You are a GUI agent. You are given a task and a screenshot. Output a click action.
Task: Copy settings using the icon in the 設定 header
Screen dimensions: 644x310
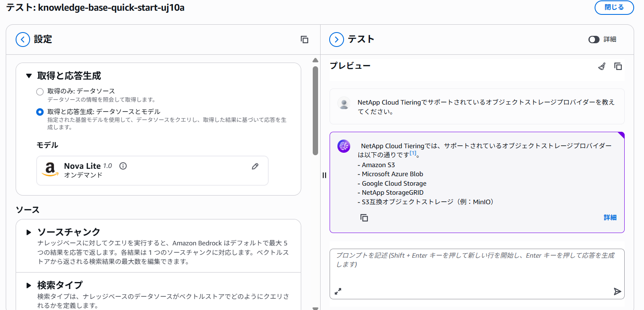tap(305, 40)
